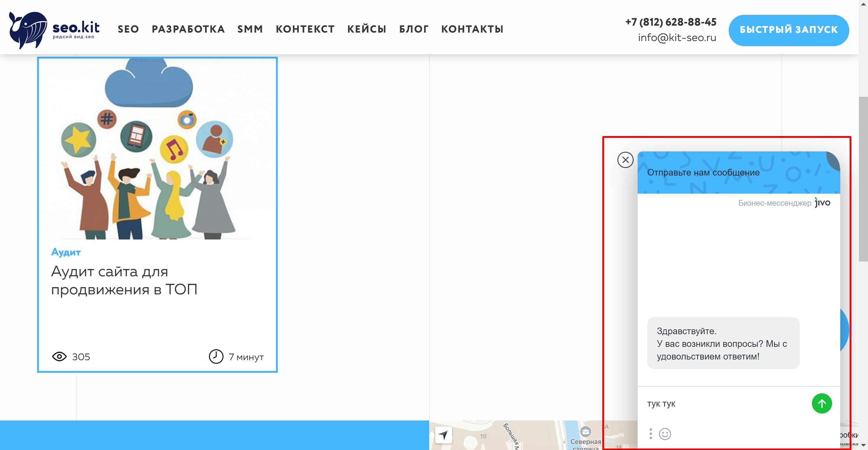Open the КЕЙСЫ page
This screenshot has width=868, height=450.
click(367, 29)
